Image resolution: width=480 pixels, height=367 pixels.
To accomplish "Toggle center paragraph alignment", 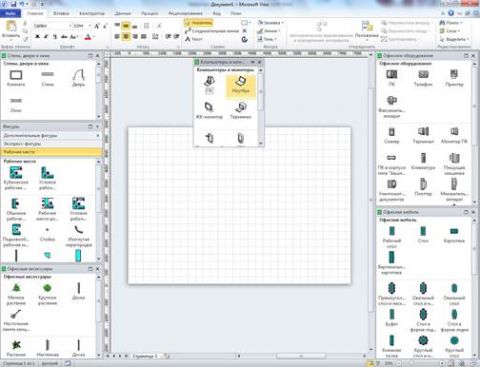I will [126, 36].
